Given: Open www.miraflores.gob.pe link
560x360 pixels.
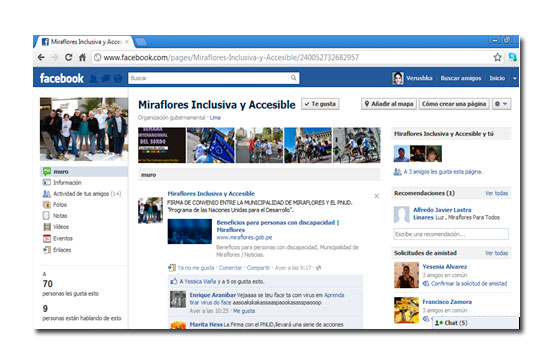Looking at the screenshot, I should (x=244, y=238).
